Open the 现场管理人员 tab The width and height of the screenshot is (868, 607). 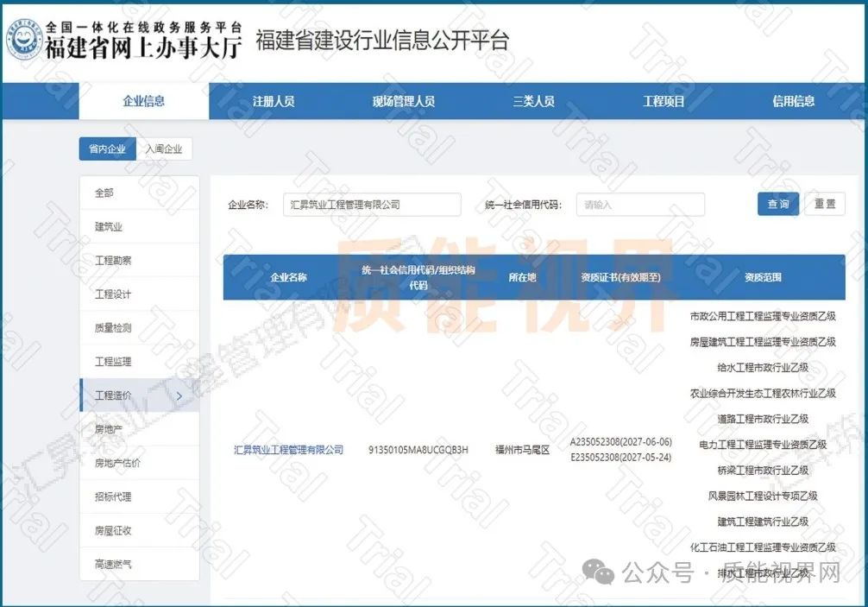coord(404,101)
